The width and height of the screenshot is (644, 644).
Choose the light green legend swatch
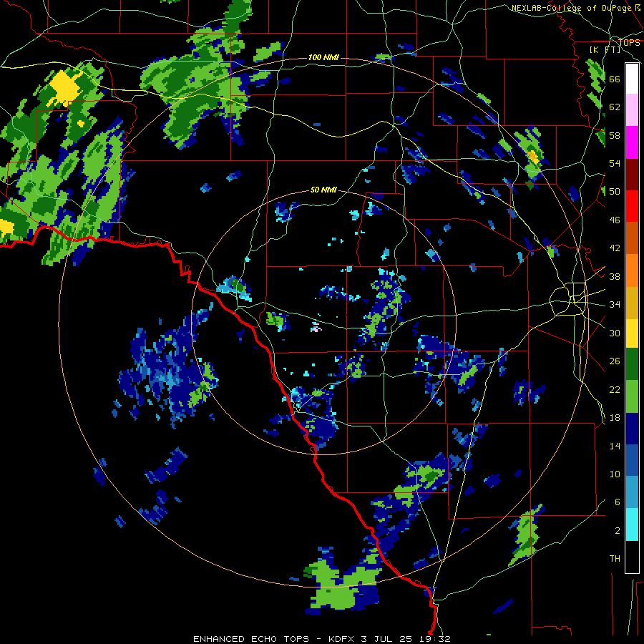click(x=632, y=396)
